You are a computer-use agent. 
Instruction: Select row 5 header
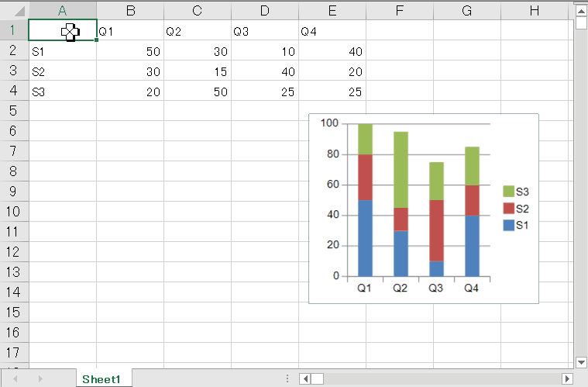click(14, 111)
